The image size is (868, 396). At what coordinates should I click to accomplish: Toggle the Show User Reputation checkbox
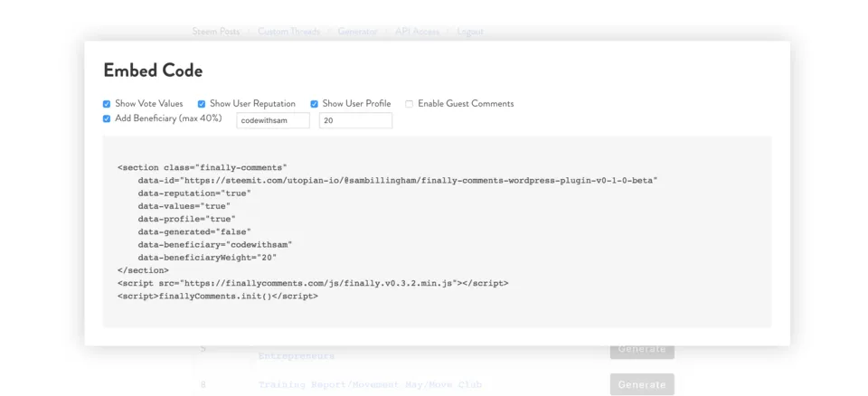tap(202, 104)
